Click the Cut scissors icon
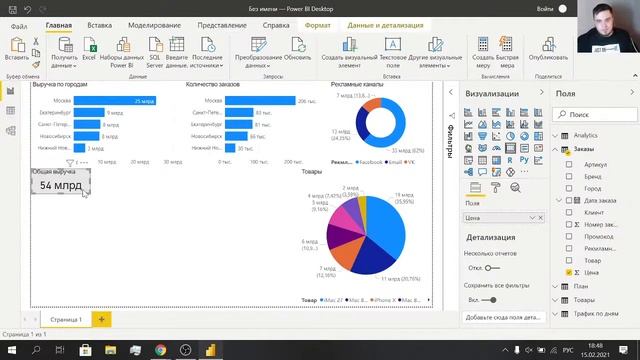This screenshot has width=640, height=360. tap(36, 42)
